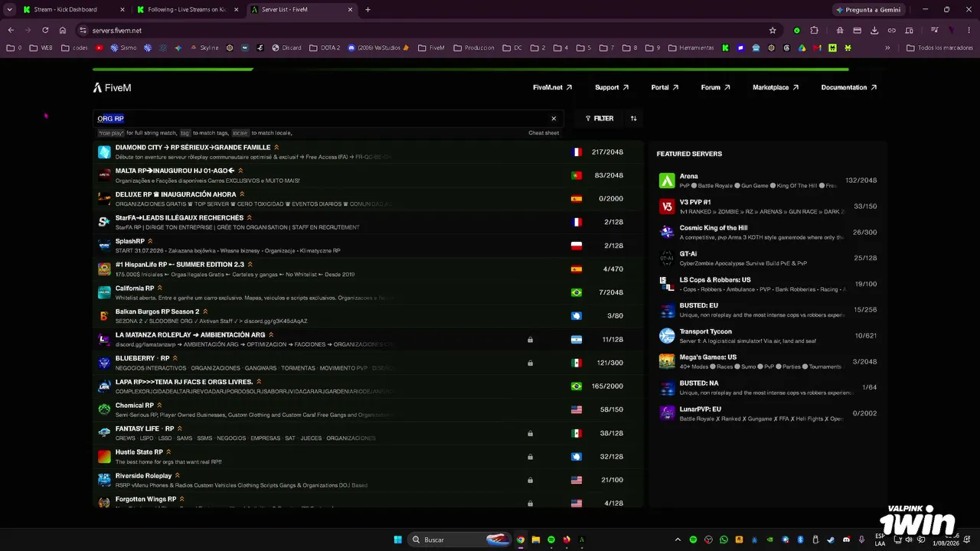
Task: Open the sort order control beside FILTER
Action: point(633,119)
